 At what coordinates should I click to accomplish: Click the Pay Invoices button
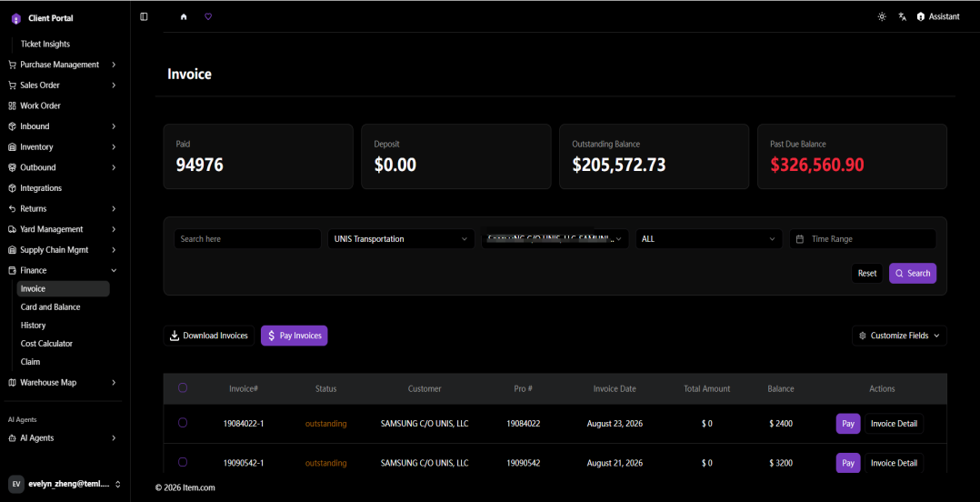(x=295, y=336)
